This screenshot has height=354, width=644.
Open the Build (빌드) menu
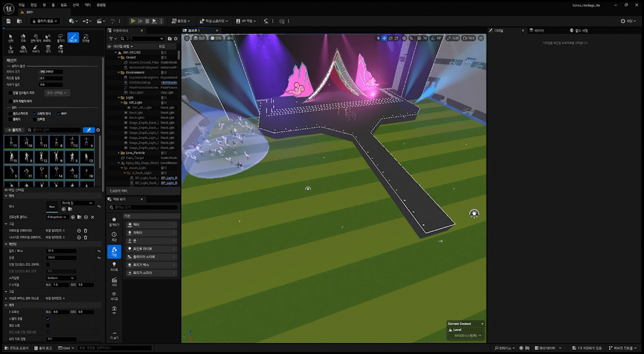tap(63, 5)
